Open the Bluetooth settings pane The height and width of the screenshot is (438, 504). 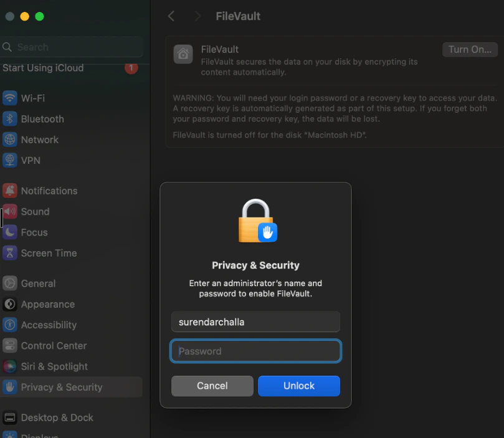tap(72, 119)
